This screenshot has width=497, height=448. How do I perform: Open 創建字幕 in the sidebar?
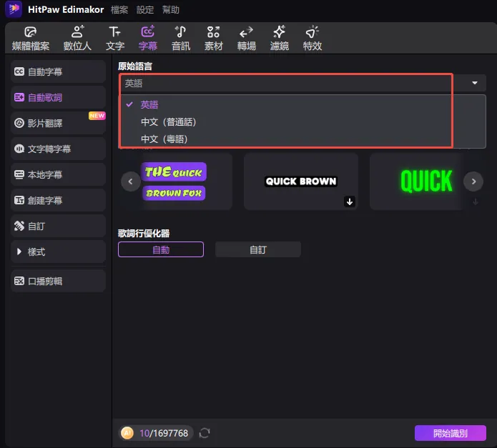click(x=59, y=200)
